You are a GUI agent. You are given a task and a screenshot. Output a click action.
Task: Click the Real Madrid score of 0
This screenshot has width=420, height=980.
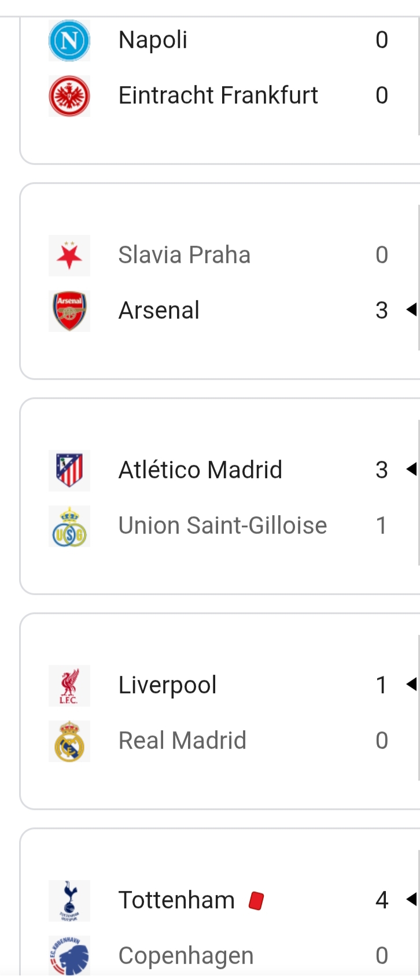click(x=382, y=741)
